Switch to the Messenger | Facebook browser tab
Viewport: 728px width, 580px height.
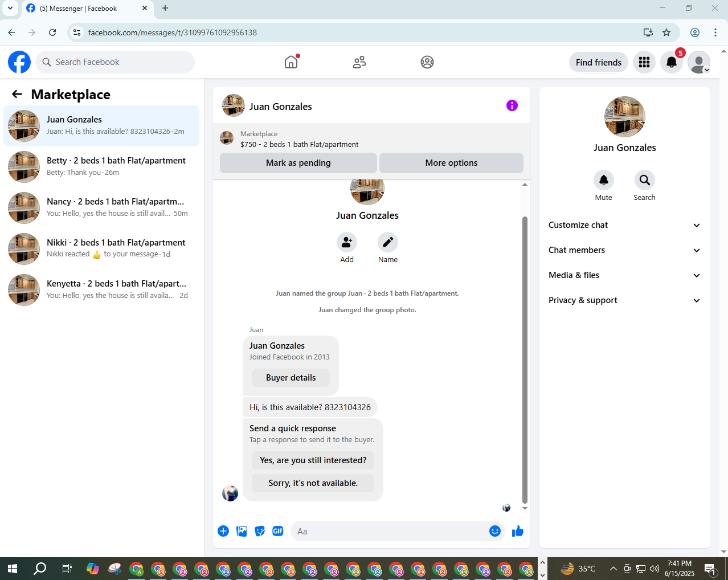click(87, 9)
